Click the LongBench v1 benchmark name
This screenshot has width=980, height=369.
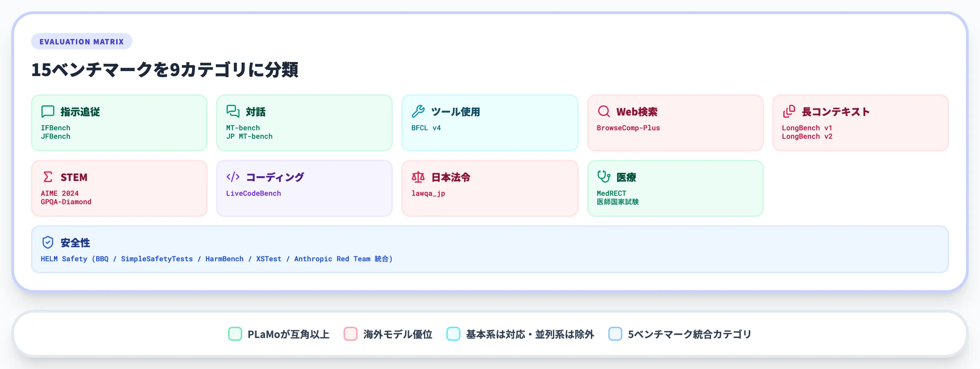[807, 128]
